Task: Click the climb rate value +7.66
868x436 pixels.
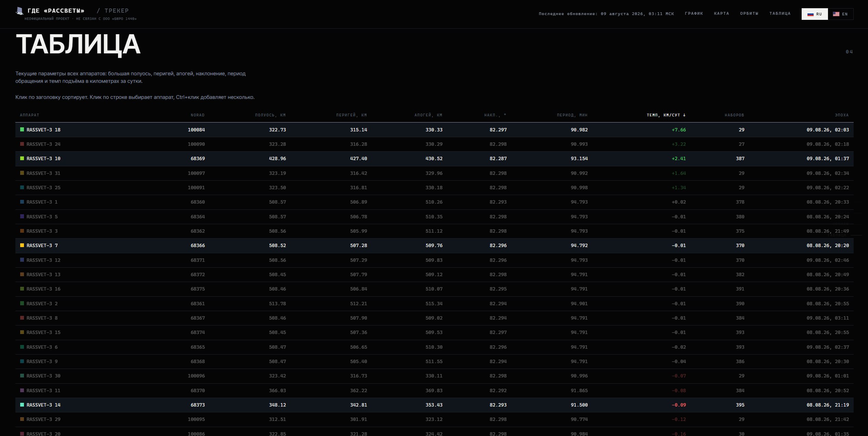Action: [x=679, y=130]
